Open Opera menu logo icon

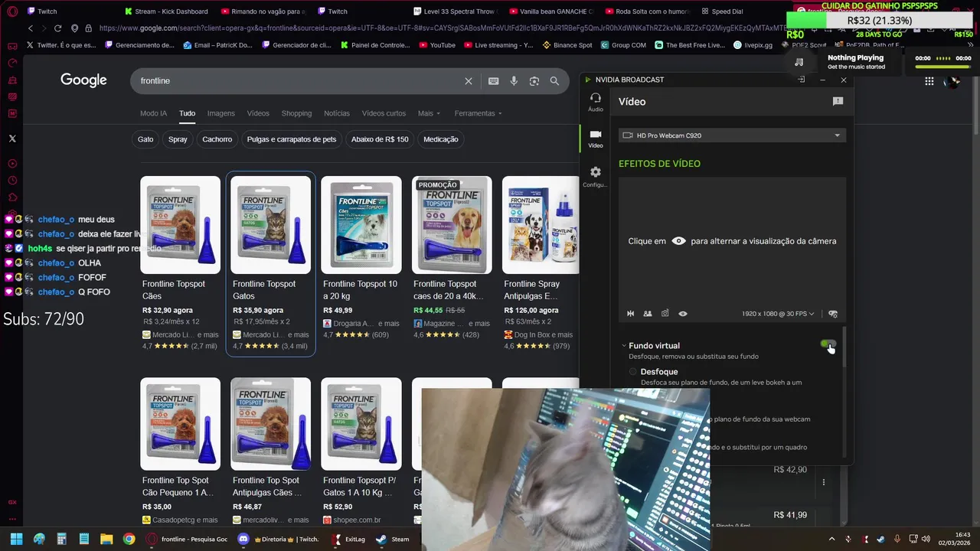pos(12,11)
